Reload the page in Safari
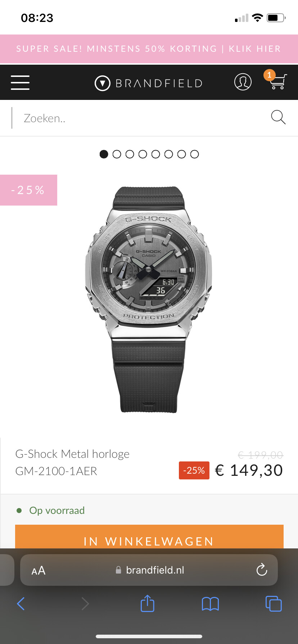The height and width of the screenshot is (644, 298). click(x=262, y=570)
